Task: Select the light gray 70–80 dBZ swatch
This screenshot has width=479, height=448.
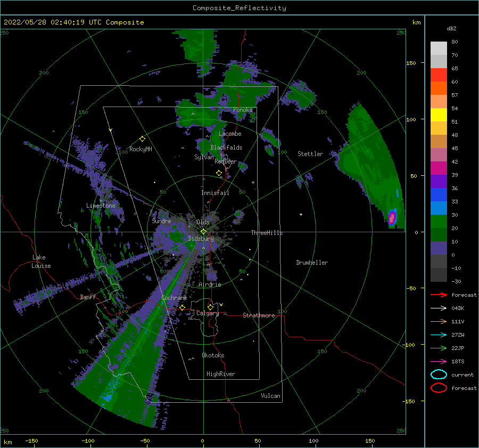Action: point(439,48)
